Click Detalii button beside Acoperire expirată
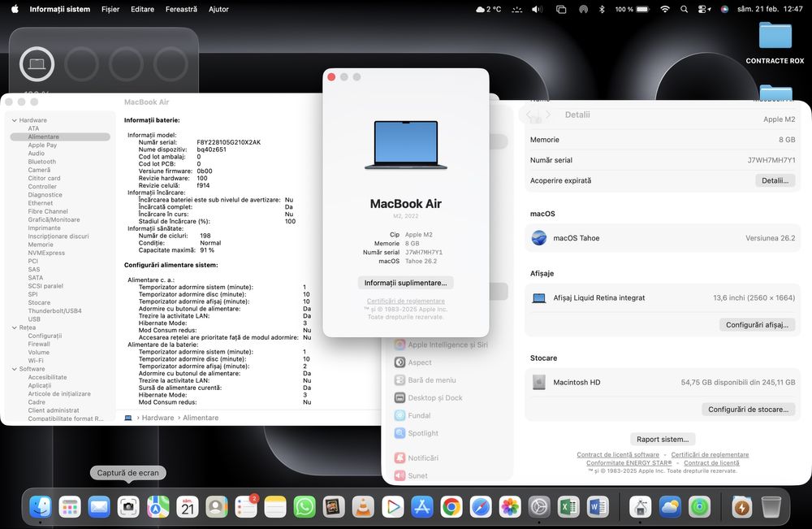This screenshot has width=812, height=529. click(775, 180)
